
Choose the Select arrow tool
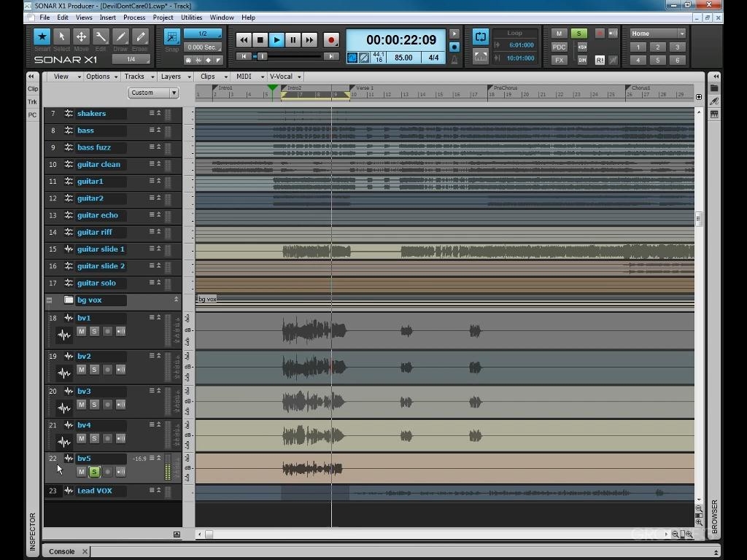(61, 36)
